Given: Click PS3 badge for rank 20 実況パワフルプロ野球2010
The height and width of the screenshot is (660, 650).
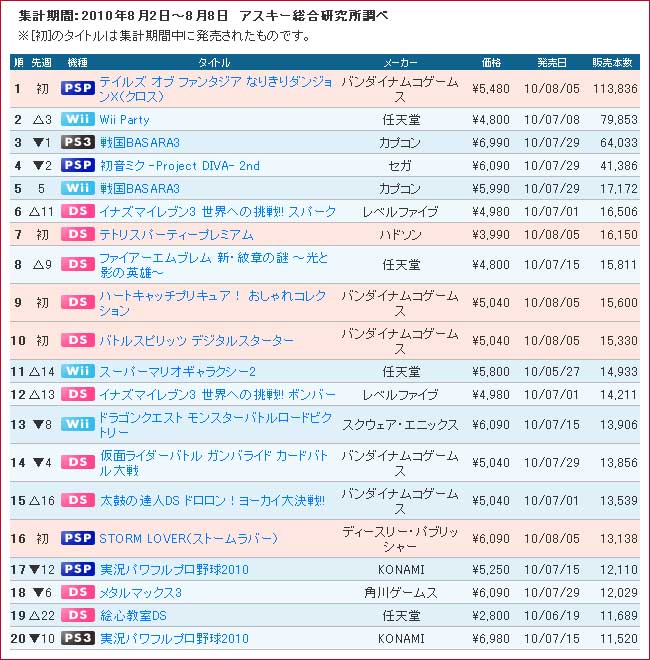Looking at the screenshot, I should pyautogui.click(x=78, y=638).
